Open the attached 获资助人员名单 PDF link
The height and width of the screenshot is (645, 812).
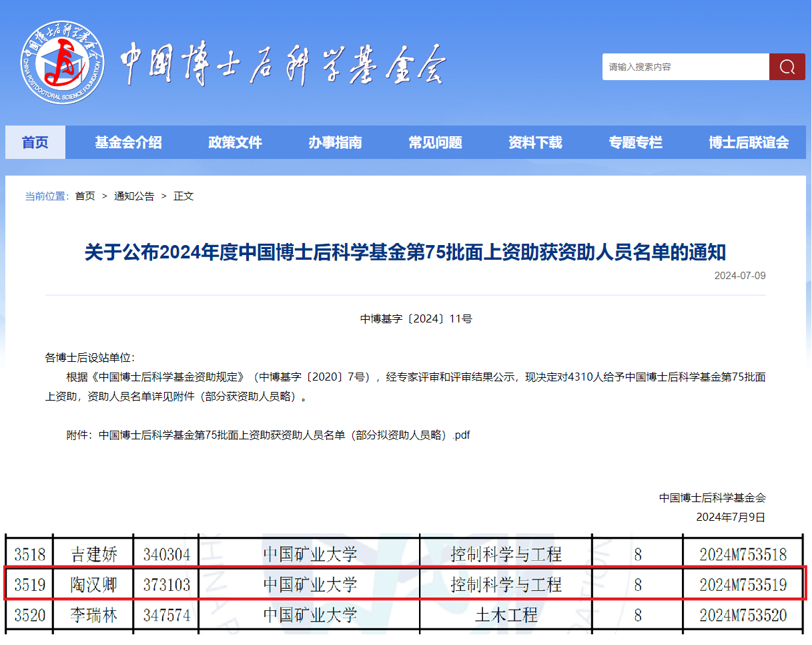[x=284, y=435]
